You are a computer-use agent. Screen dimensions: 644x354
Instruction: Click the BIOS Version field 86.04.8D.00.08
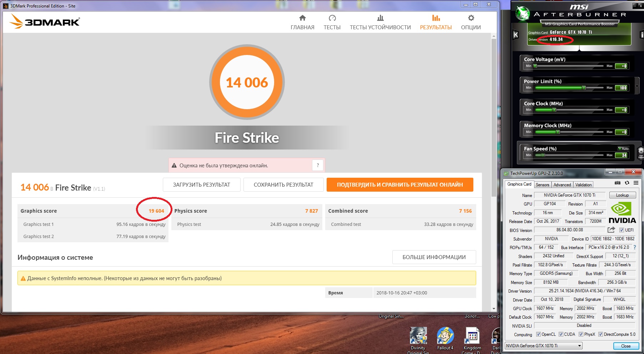point(569,230)
